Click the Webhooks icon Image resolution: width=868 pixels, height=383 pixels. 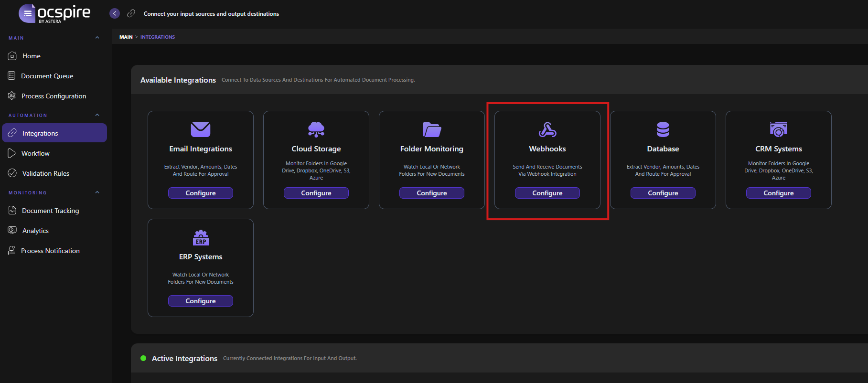(x=547, y=129)
